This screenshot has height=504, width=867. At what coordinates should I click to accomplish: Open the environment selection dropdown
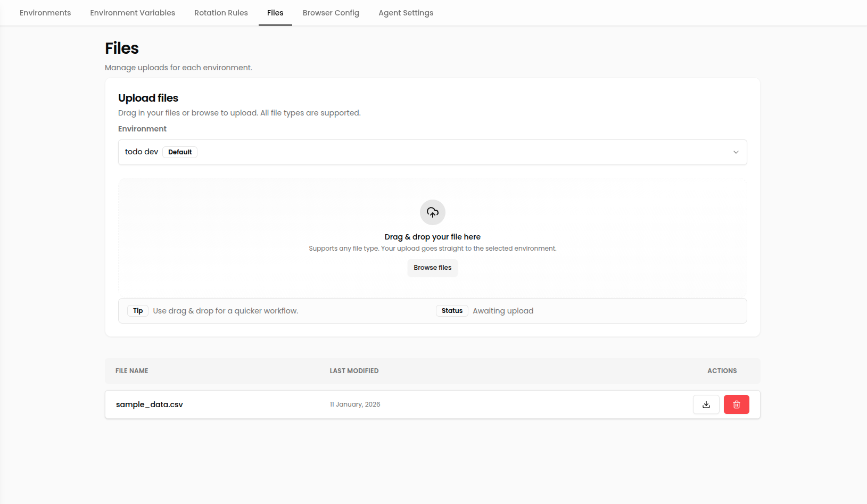[x=432, y=152]
